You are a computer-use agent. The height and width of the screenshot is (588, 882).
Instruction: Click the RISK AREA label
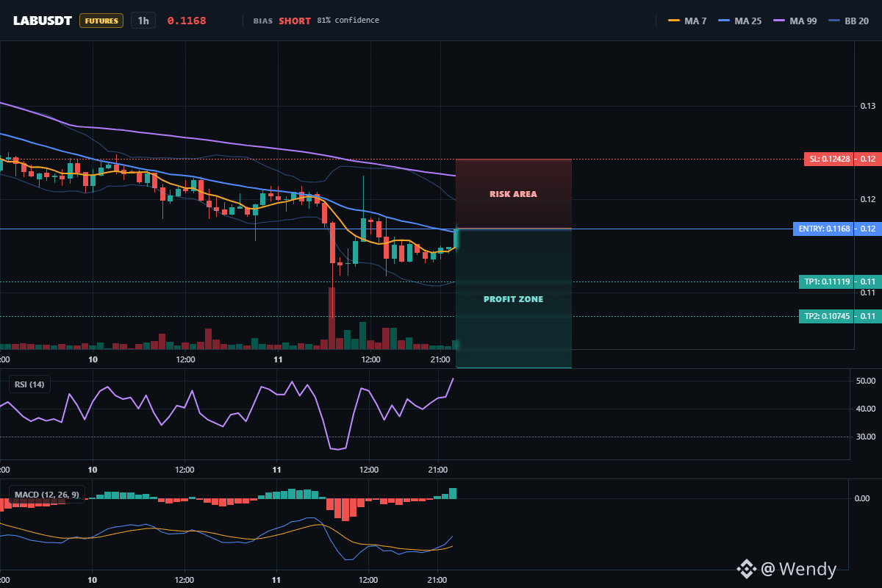pos(513,194)
